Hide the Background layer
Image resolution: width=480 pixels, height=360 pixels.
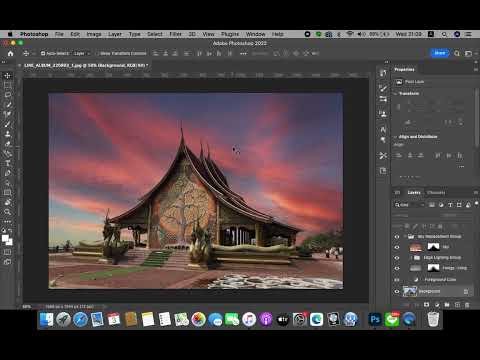click(x=397, y=291)
